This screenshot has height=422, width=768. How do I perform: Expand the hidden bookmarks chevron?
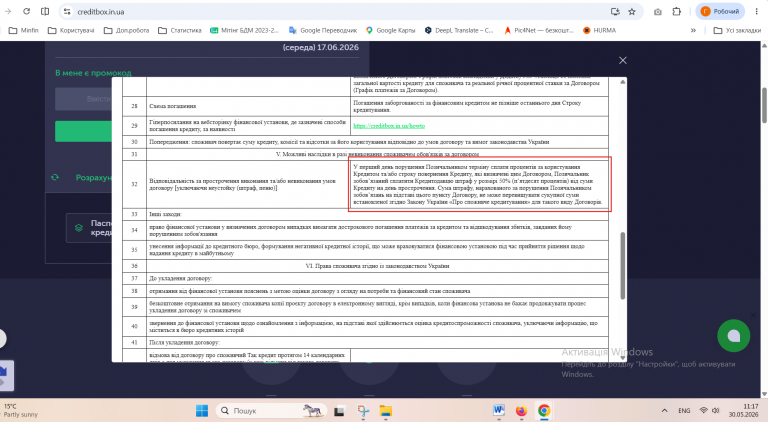click(693, 30)
